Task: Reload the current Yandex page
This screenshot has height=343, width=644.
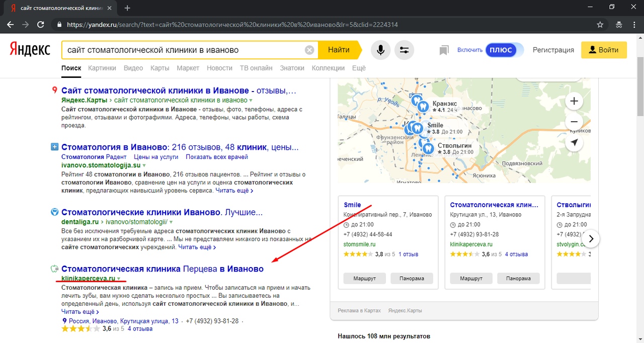Action: tap(41, 24)
